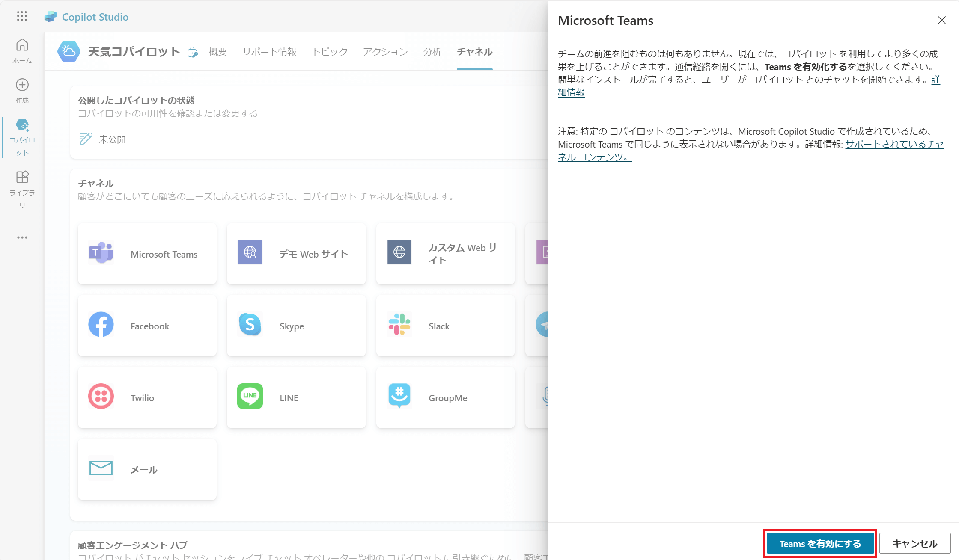
Task: Open the app launcher waffle icon
Action: coord(22,16)
